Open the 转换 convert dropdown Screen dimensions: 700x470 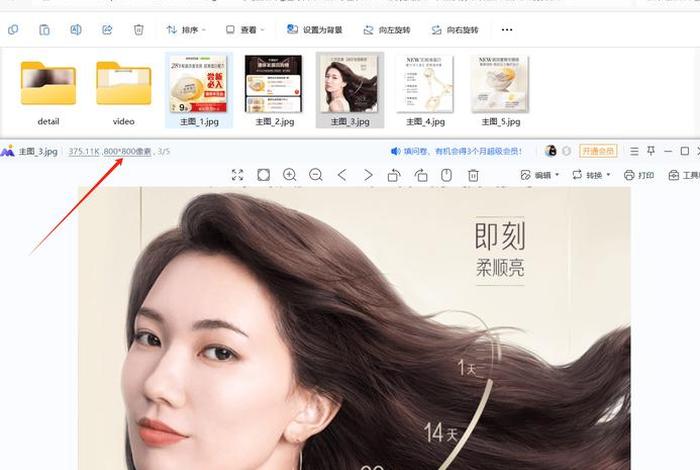click(591, 175)
